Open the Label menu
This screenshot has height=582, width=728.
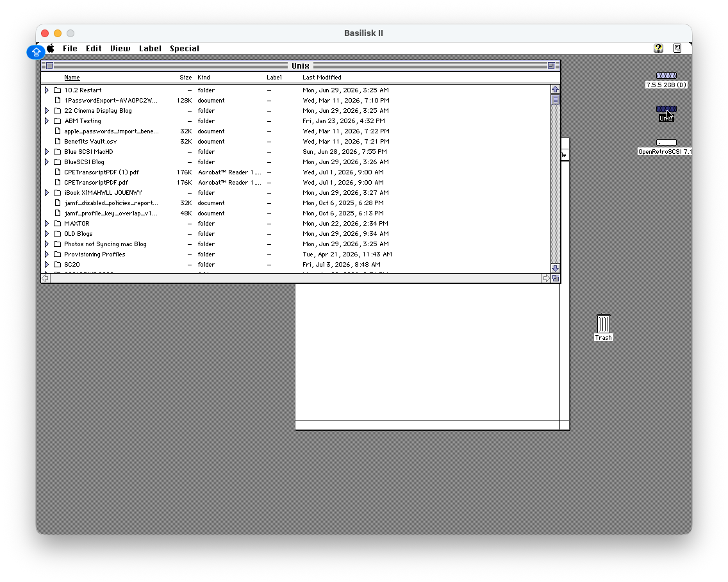point(150,48)
